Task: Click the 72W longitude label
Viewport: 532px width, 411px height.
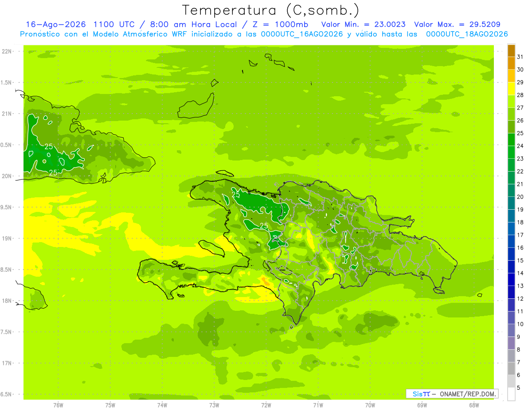Action: [x=266, y=405]
